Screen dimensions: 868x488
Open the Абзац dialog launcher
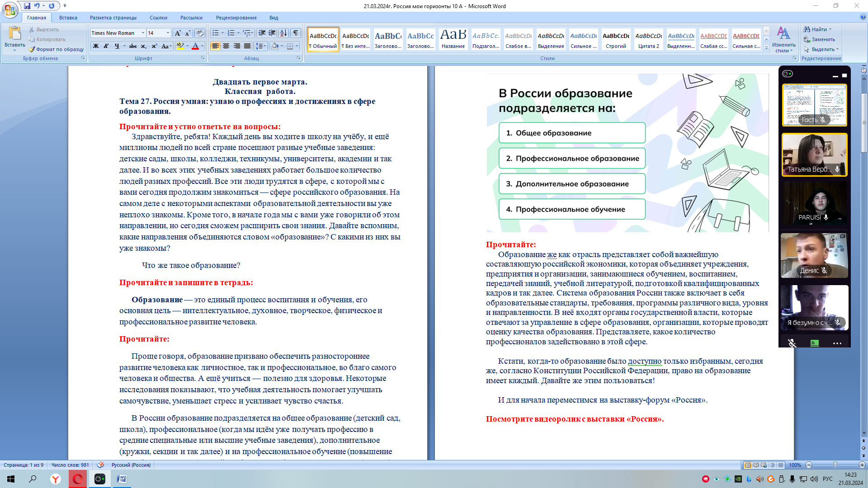coord(299,58)
